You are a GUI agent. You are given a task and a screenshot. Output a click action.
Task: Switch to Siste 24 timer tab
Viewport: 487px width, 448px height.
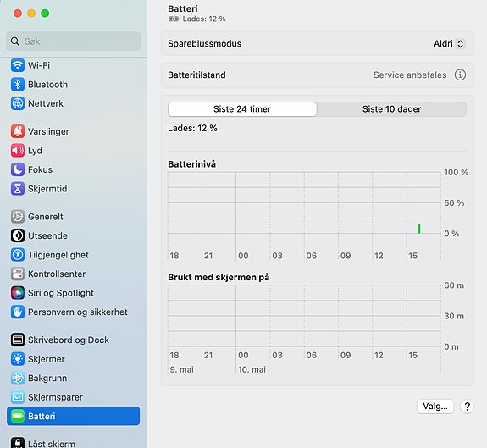point(242,109)
